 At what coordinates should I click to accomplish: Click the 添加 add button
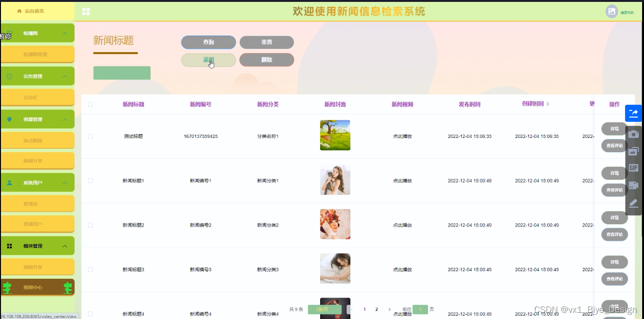208,60
